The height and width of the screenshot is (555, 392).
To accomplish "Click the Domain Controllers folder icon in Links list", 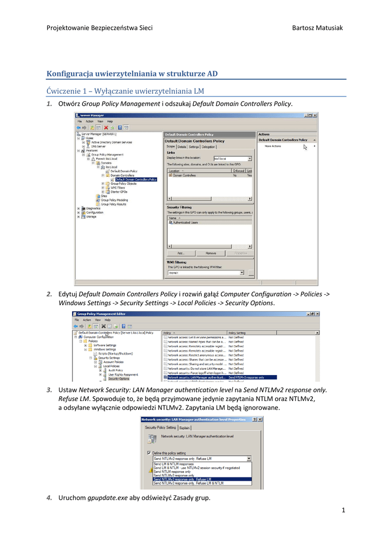I will pos(170,176).
